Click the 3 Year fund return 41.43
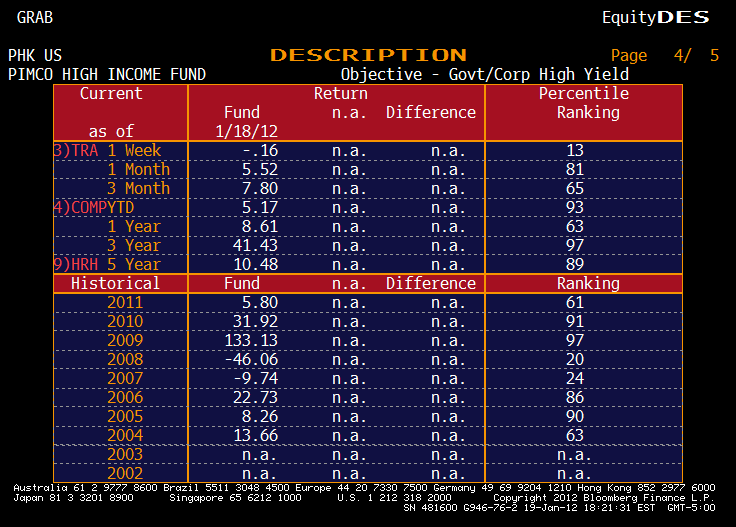The height and width of the screenshot is (527, 736). (x=255, y=245)
